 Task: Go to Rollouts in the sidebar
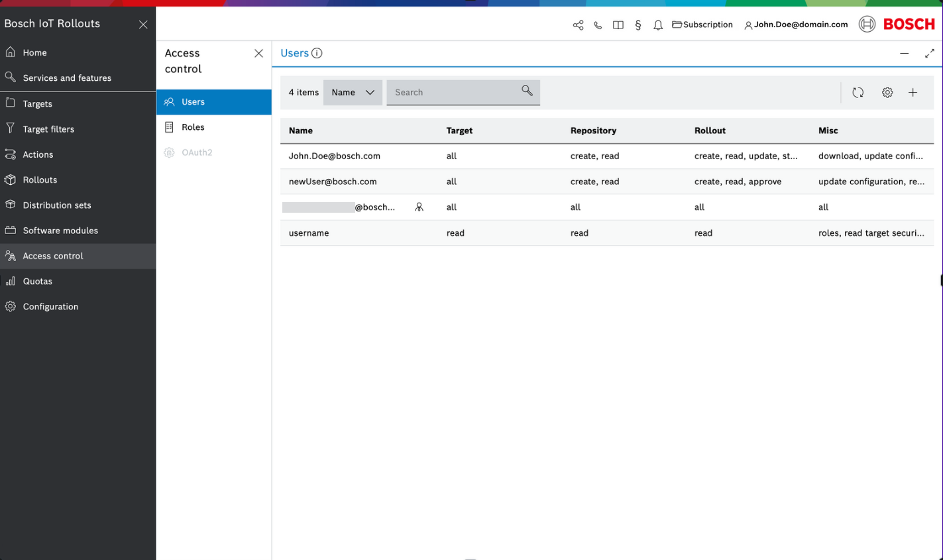(x=40, y=180)
